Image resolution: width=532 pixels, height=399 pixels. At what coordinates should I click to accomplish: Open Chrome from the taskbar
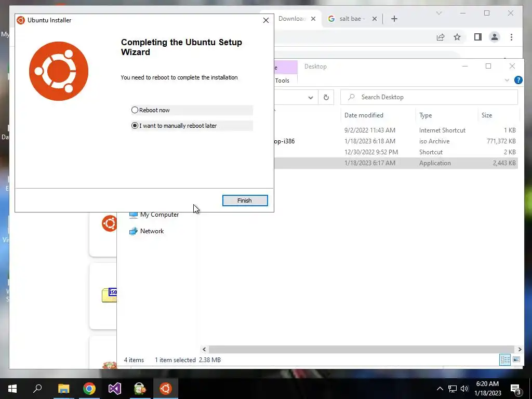click(x=89, y=389)
